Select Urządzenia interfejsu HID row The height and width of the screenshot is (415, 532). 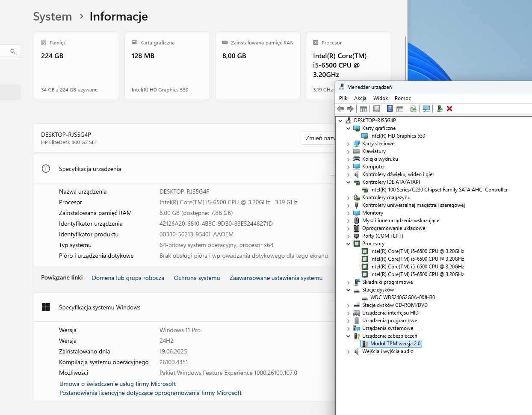coord(390,313)
